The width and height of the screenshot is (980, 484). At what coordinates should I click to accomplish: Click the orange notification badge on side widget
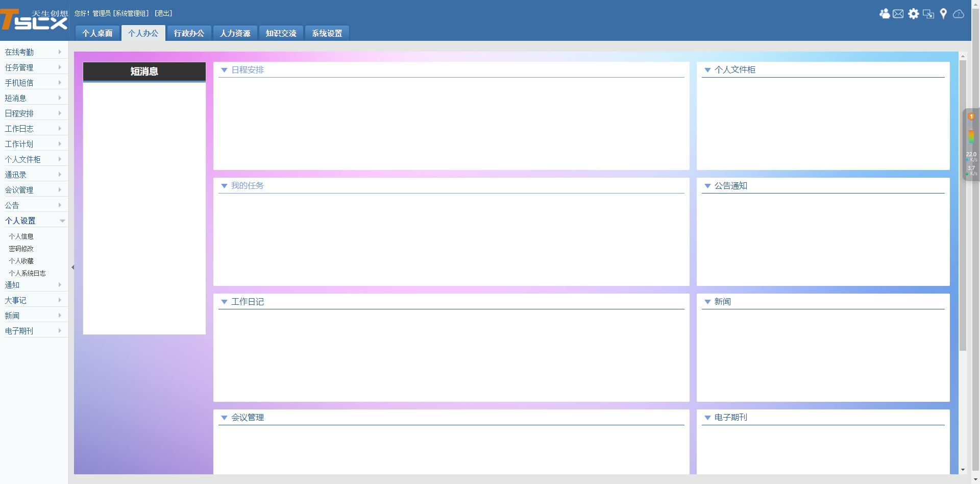click(971, 117)
